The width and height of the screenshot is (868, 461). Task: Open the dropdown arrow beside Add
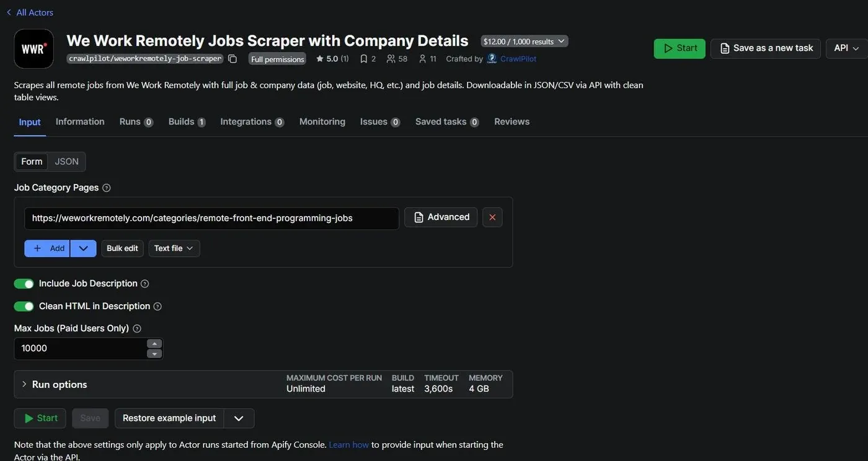point(84,248)
